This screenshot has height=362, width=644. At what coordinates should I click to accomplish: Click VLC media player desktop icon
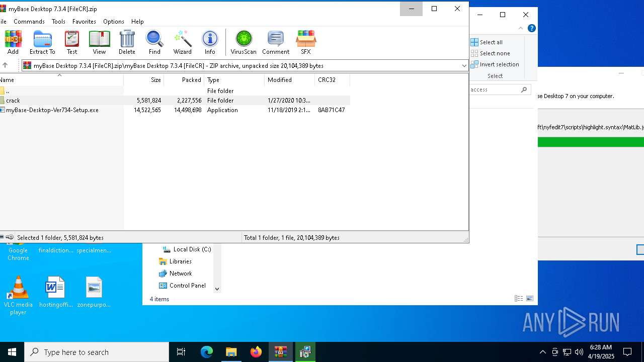18,296
